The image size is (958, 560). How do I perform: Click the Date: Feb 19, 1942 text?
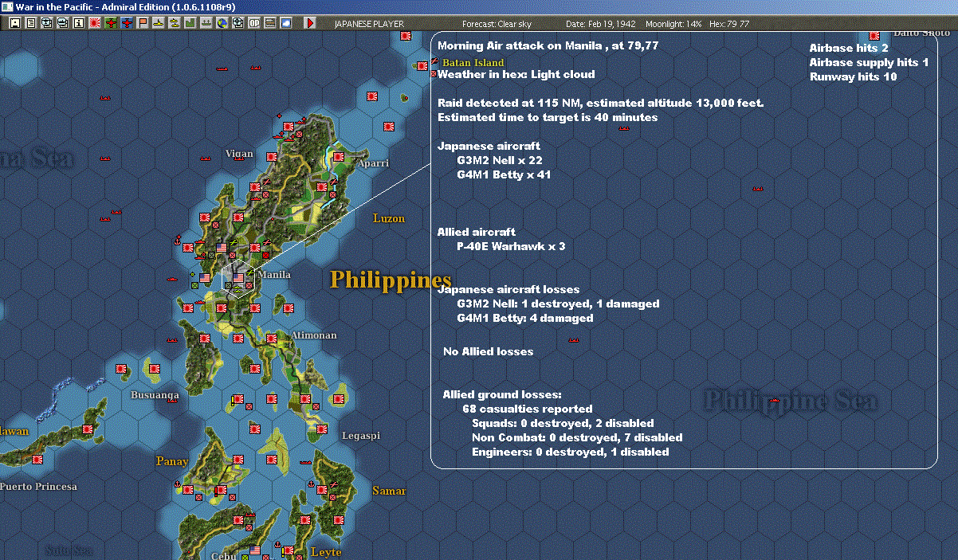(600, 24)
